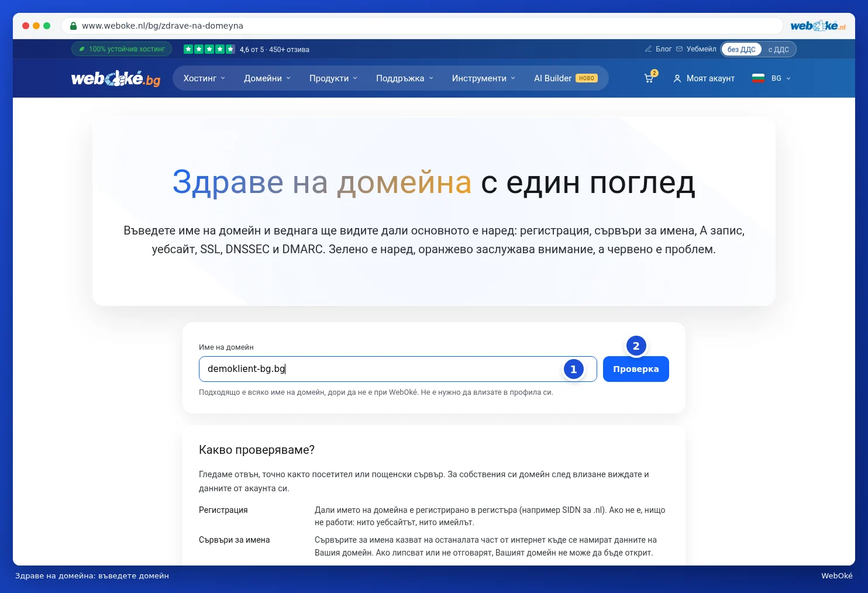This screenshot has height=593, width=868.
Task: Click the heading Какво проверяваме?
Action: 257,450
